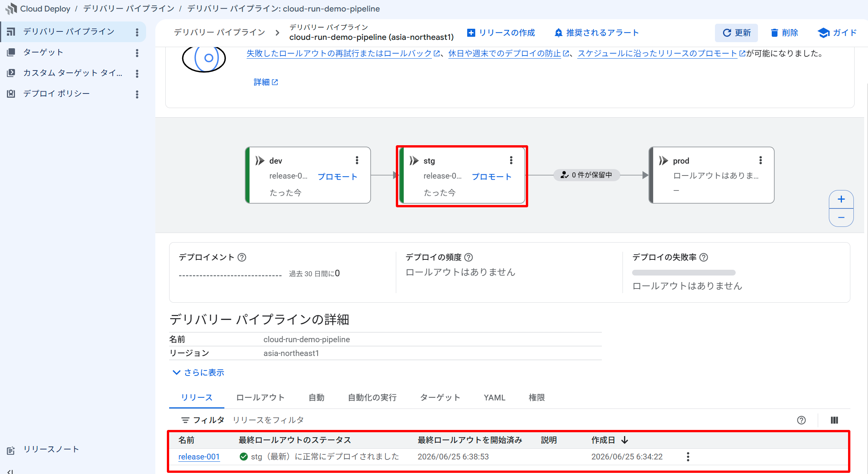Image resolution: width=868 pixels, height=474 pixels.
Task: Click the 削除 delete button
Action: click(x=784, y=33)
